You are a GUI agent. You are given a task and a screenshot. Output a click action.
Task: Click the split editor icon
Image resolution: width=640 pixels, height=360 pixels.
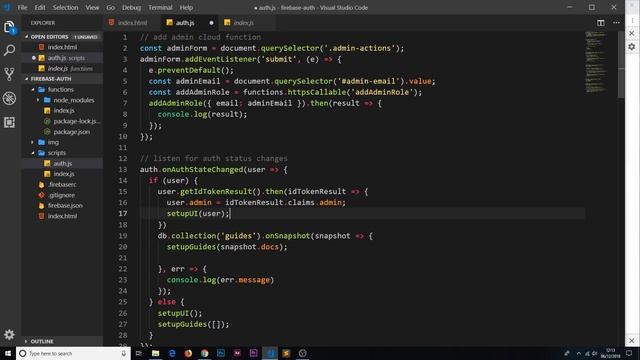point(601,23)
